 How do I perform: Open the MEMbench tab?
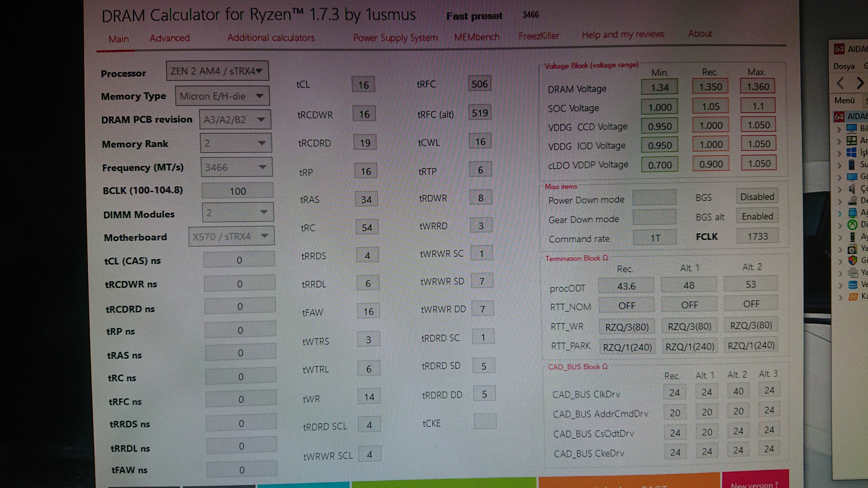477,36
